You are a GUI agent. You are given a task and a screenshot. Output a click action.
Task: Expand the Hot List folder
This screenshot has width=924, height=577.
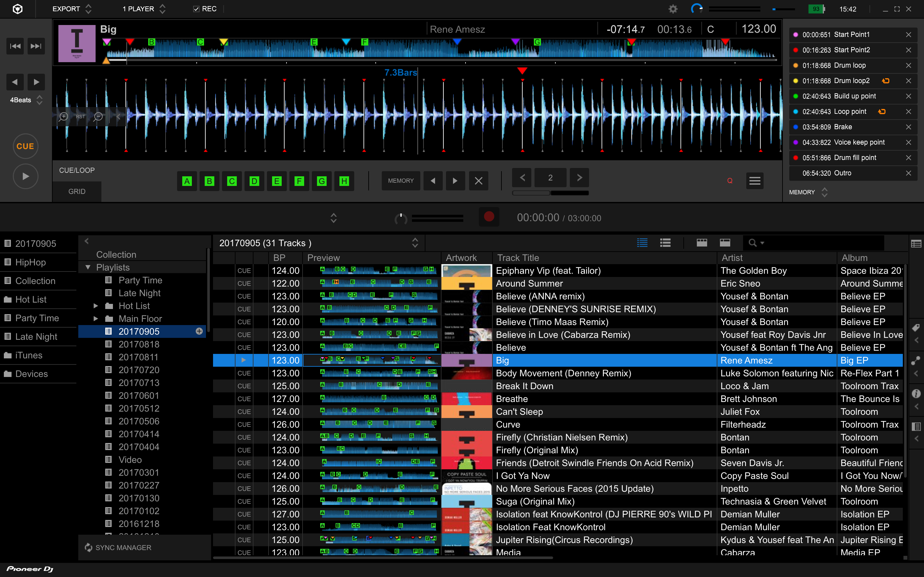[96, 306]
